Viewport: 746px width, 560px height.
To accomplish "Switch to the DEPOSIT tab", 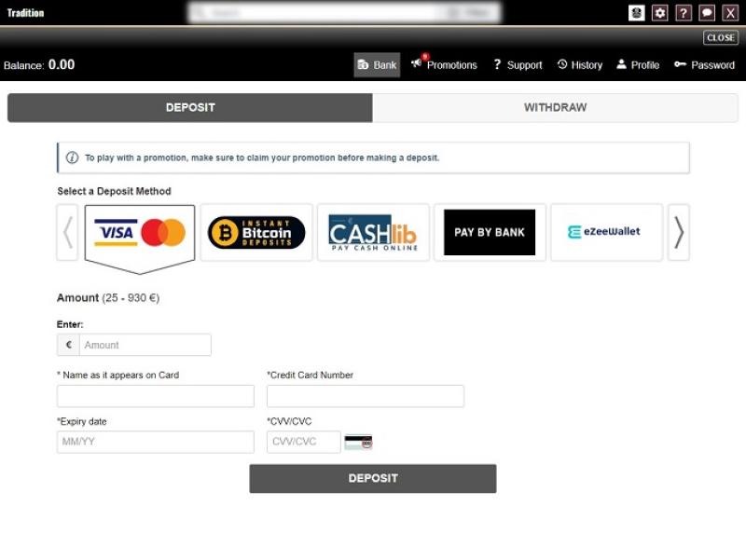I will [x=190, y=107].
